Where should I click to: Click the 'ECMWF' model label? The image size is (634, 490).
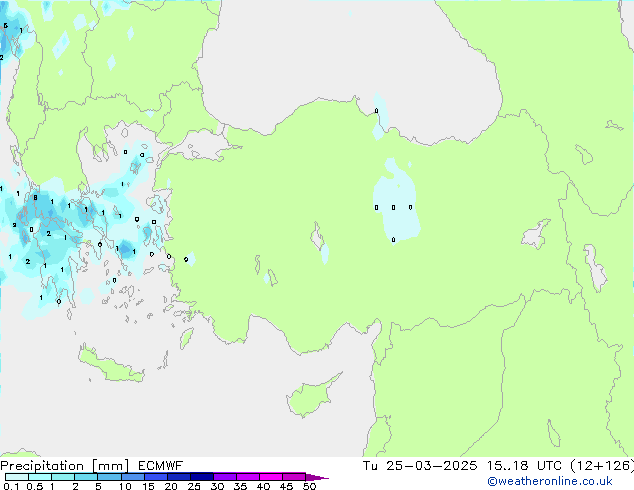pos(161,466)
